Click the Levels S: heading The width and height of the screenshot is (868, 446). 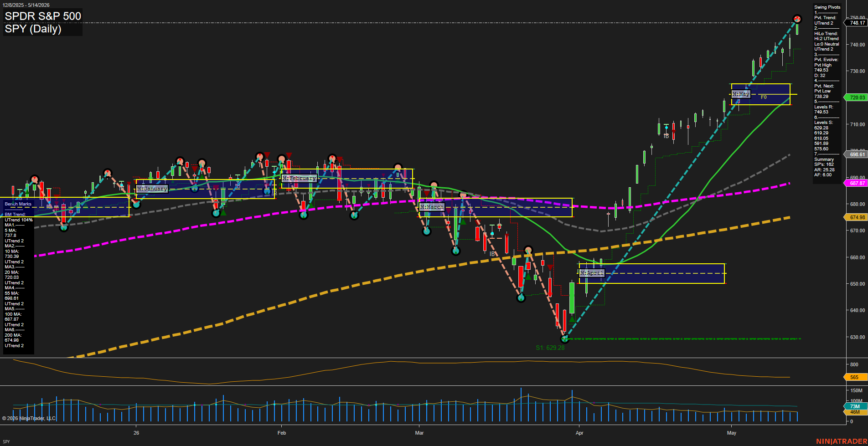click(x=823, y=123)
